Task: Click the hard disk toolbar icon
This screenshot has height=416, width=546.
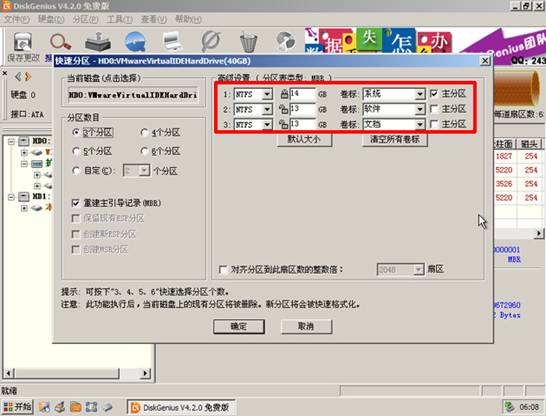Action: click(x=98, y=42)
